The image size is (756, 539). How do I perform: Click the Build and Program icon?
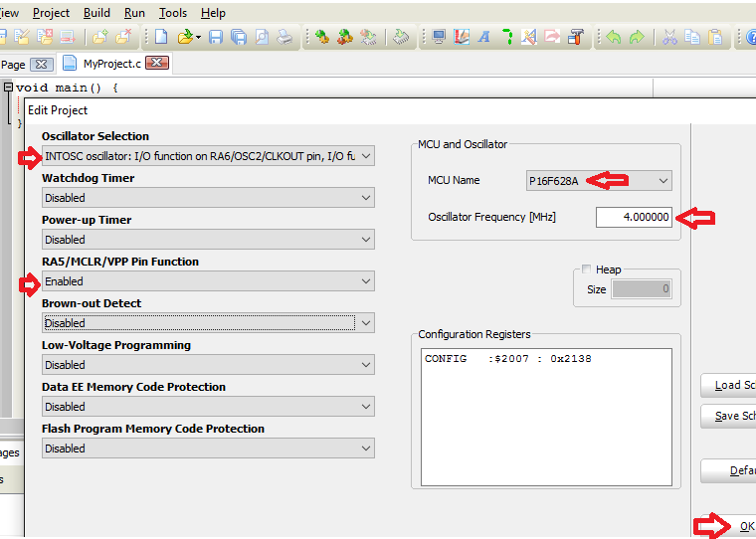pyautogui.click(x=368, y=37)
